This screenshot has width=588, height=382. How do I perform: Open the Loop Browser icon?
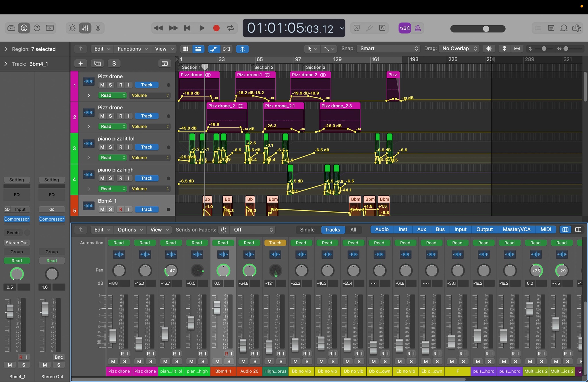[564, 28]
